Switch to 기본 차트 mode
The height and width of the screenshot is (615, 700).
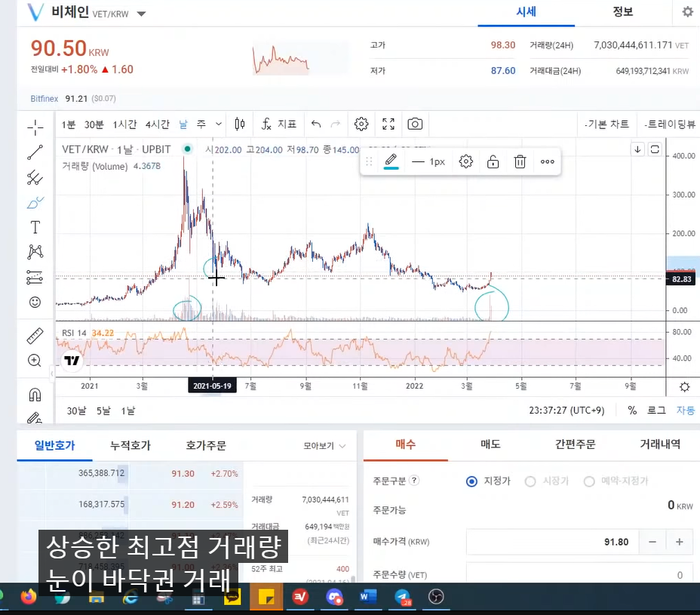606,125
